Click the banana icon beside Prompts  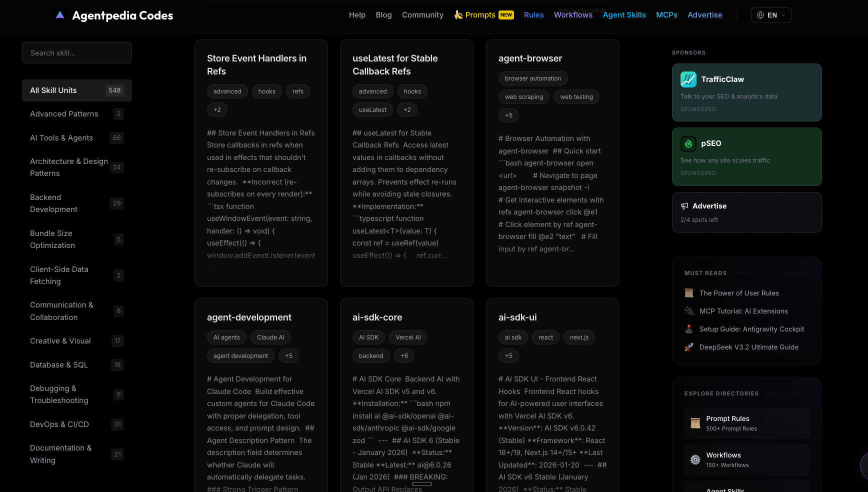458,15
